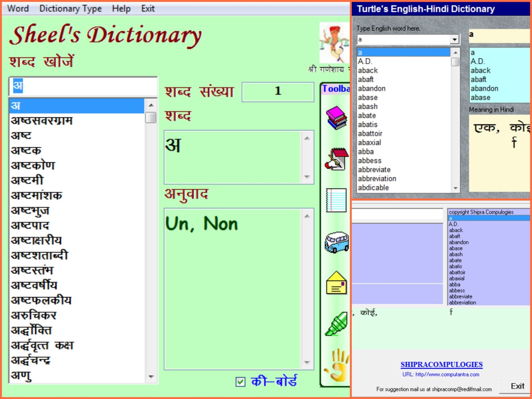Toggle the की-बोर्ड checkbox
The height and width of the screenshot is (399, 532).
tap(240, 382)
